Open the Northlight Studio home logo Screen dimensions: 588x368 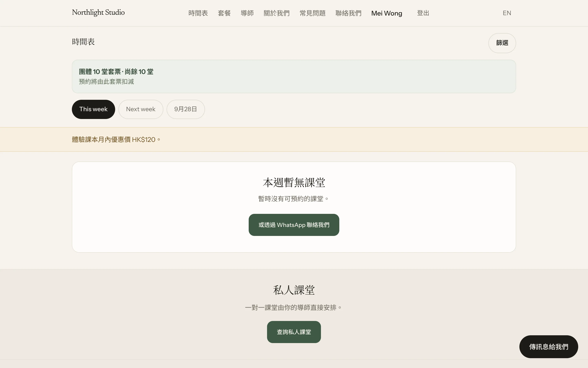[x=98, y=12]
